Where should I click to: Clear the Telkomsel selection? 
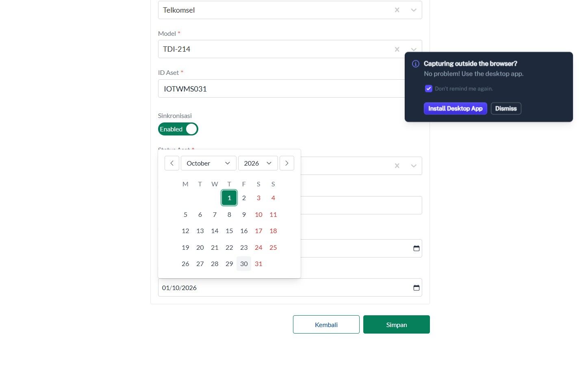397,10
